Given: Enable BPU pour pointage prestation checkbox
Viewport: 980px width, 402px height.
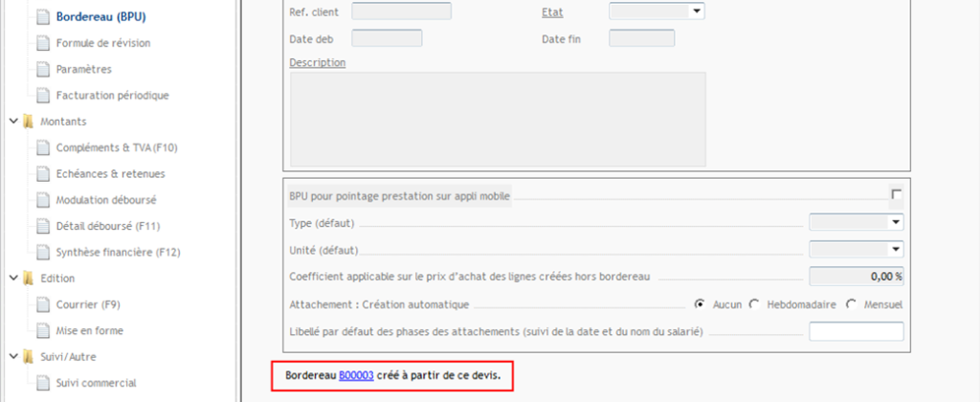Looking at the screenshot, I should point(896,194).
